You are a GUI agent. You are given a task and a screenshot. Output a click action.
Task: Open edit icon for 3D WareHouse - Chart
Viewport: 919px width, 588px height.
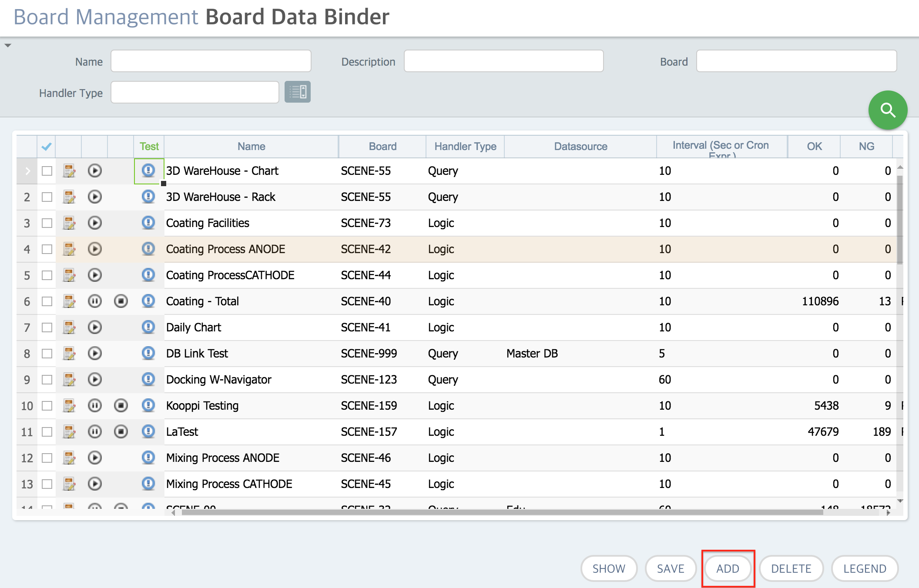pyautogui.click(x=69, y=170)
